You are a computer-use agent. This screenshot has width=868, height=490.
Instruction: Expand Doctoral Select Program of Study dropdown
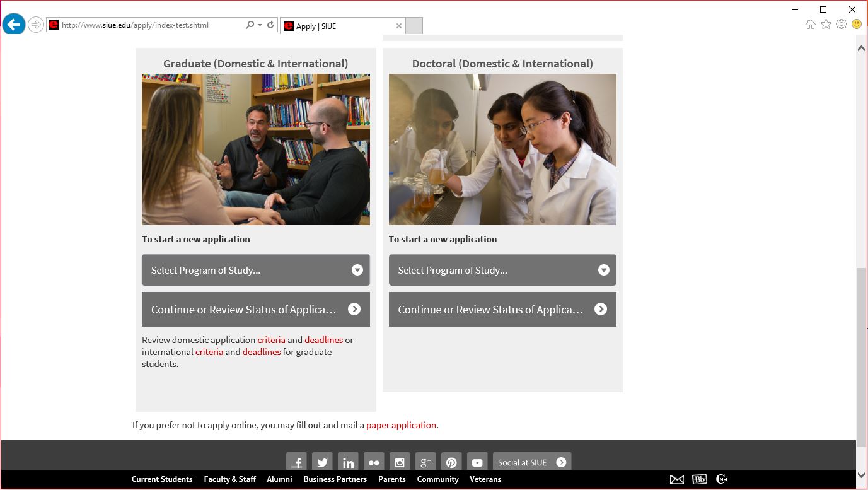(x=502, y=271)
